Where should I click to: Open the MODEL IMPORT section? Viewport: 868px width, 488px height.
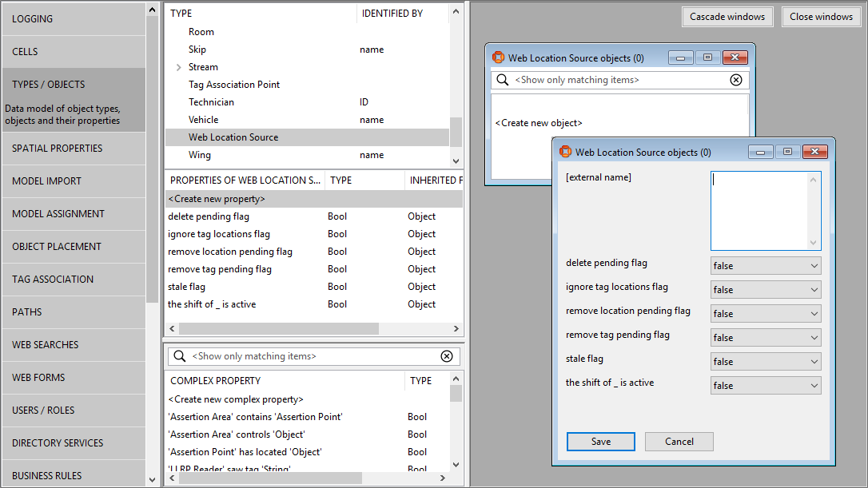[x=74, y=181]
